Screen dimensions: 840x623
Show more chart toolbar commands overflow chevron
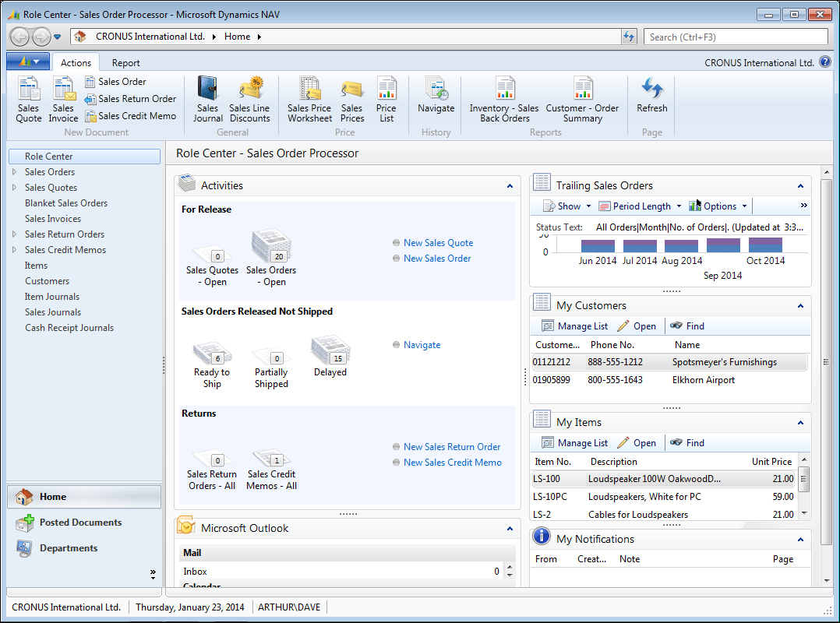click(x=803, y=206)
